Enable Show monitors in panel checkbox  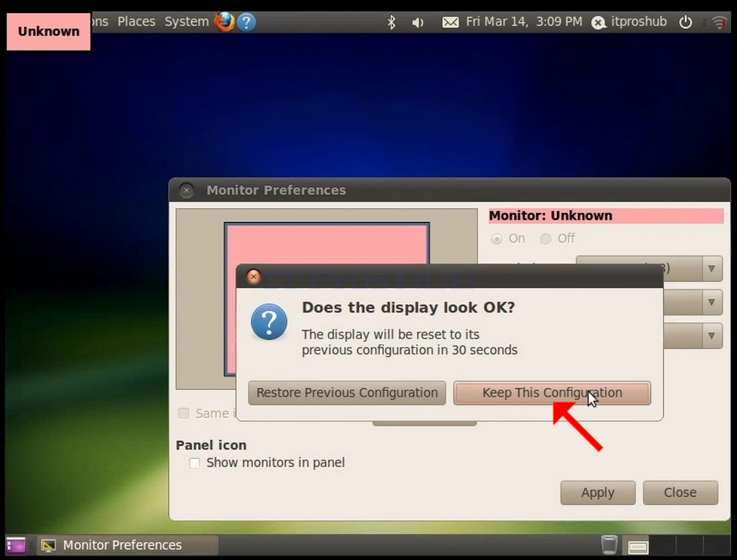coord(194,463)
